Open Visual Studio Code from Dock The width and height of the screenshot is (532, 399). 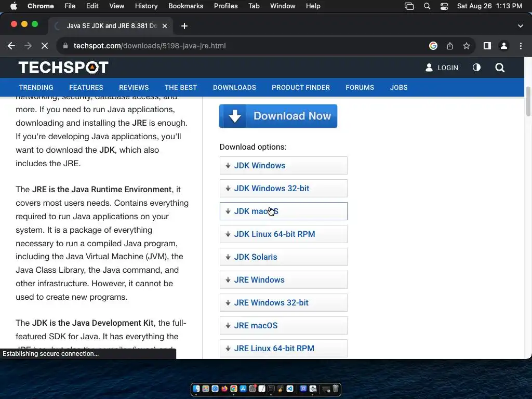pos(290,389)
